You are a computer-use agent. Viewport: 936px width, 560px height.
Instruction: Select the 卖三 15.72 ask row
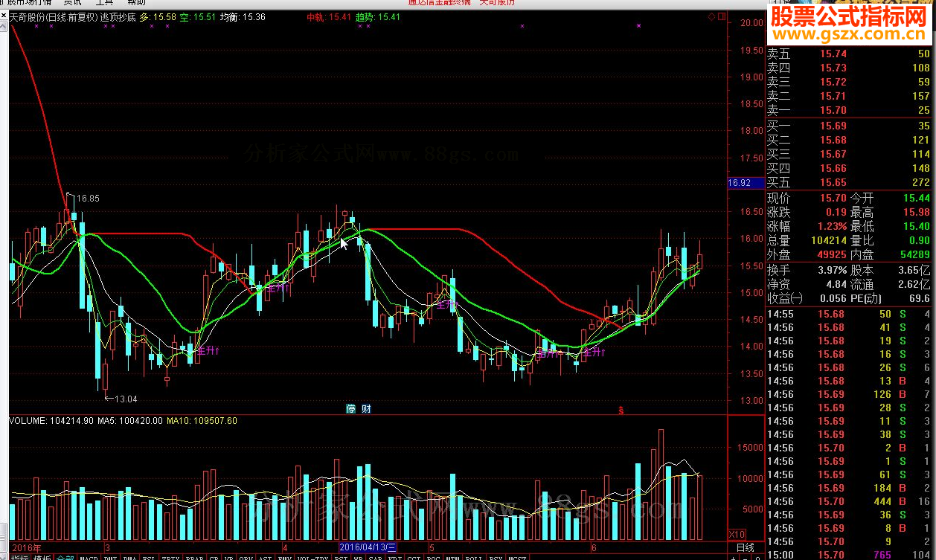849,82
